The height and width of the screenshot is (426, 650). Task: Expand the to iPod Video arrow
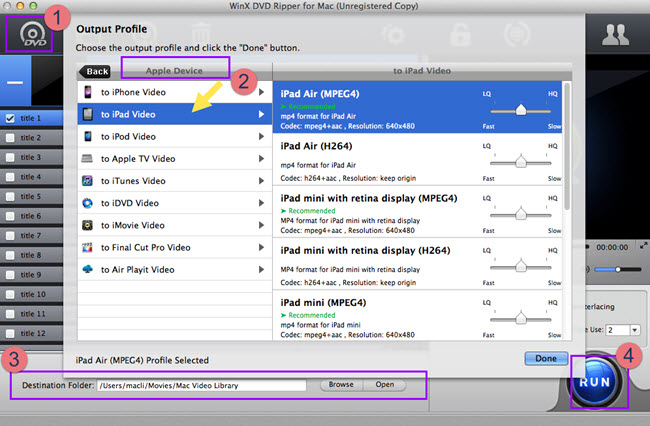261,136
